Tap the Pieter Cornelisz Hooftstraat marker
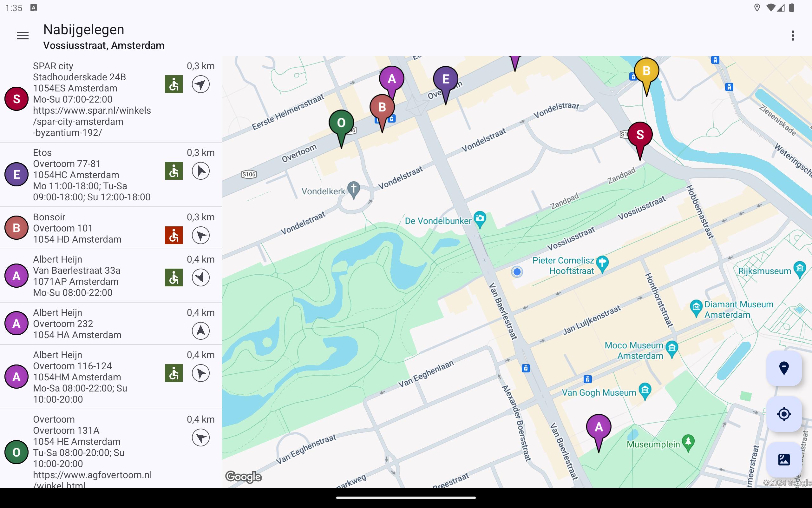The height and width of the screenshot is (508, 812). (x=603, y=264)
